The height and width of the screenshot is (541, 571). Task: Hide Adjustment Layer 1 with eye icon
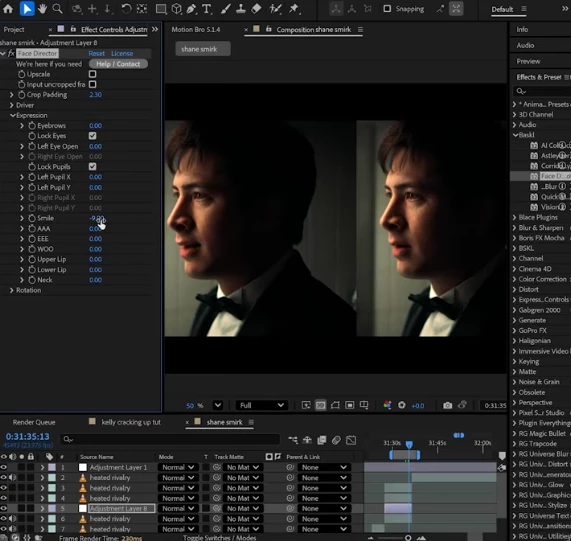[x=4, y=467]
